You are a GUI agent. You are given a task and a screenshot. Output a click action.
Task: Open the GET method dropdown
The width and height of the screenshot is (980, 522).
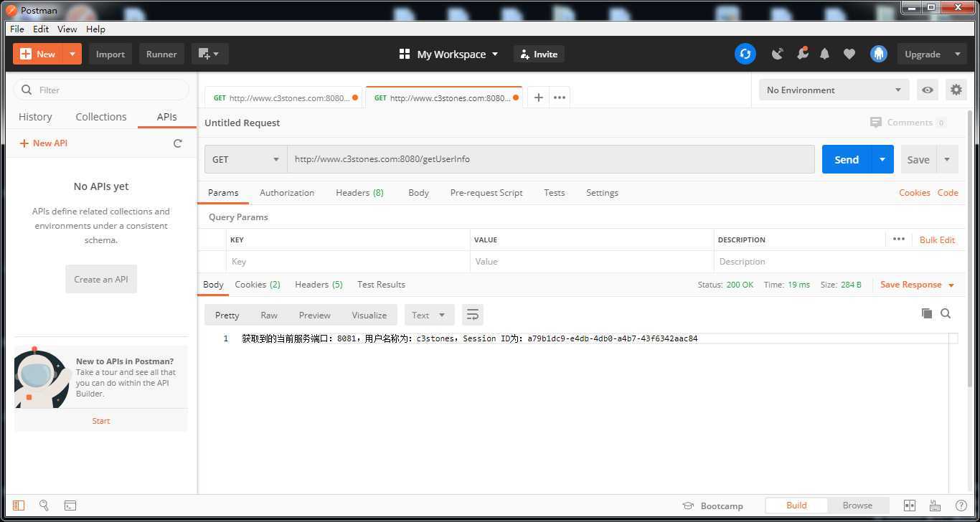(x=245, y=159)
